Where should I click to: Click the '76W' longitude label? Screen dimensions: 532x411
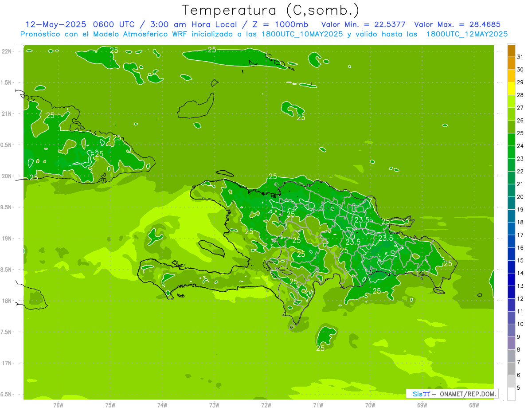58,405
